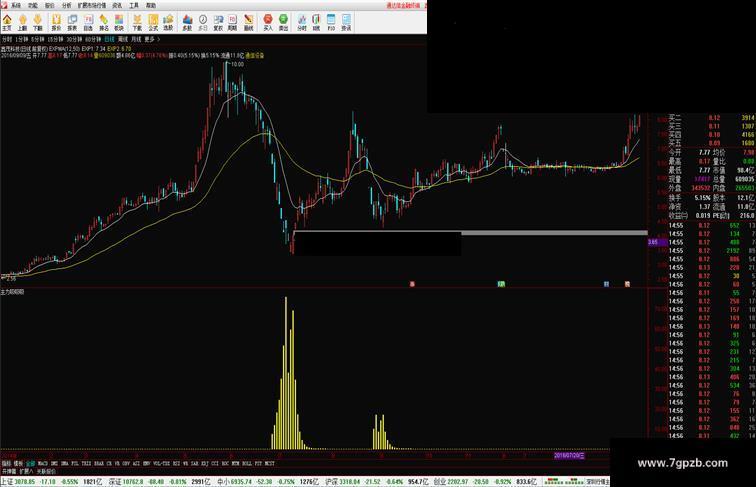756x487 pixels.
Task: Open the 系统 menu
Action: point(16,5)
